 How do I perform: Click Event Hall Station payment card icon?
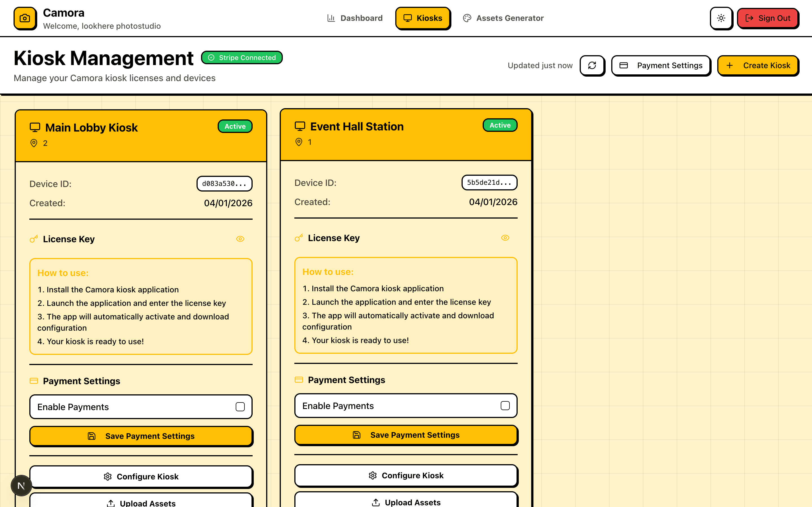coord(299,380)
